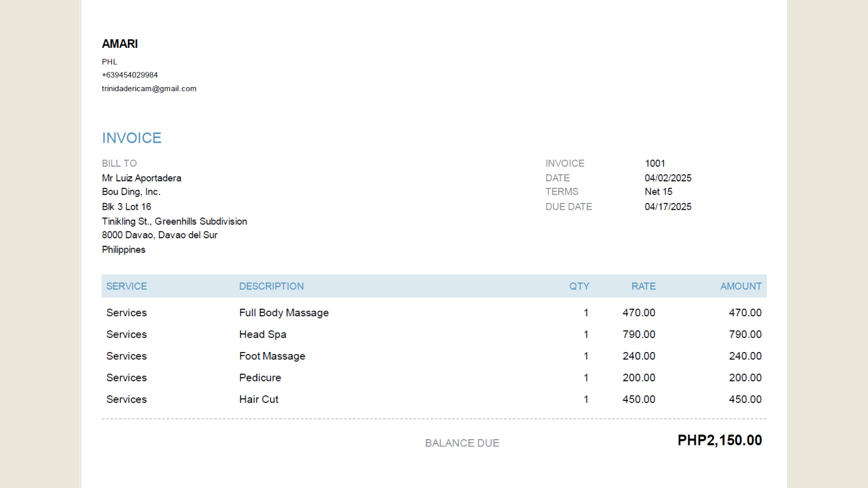Click the Philippines address line

tap(123, 249)
